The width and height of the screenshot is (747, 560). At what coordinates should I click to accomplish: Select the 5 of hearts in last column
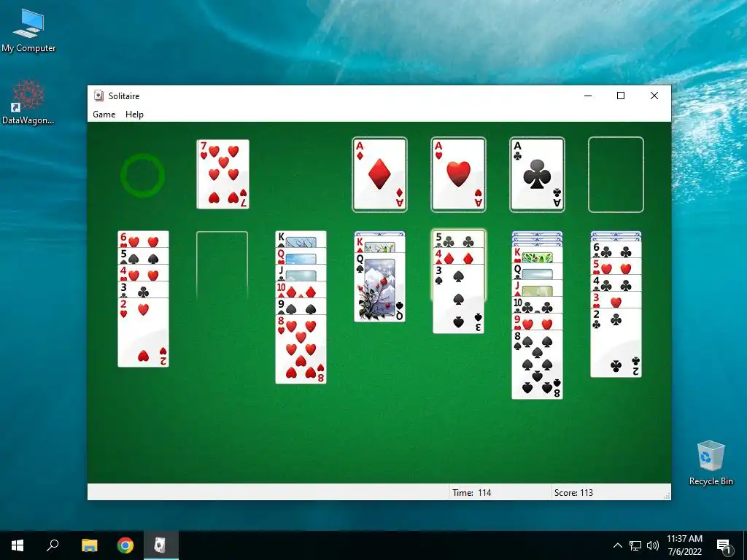(x=616, y=267)
